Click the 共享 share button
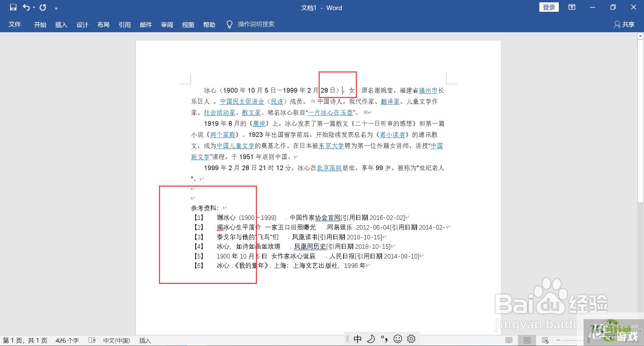Image resolution: width=644 pixels, height=346 pixels. [x=624, y=24]
